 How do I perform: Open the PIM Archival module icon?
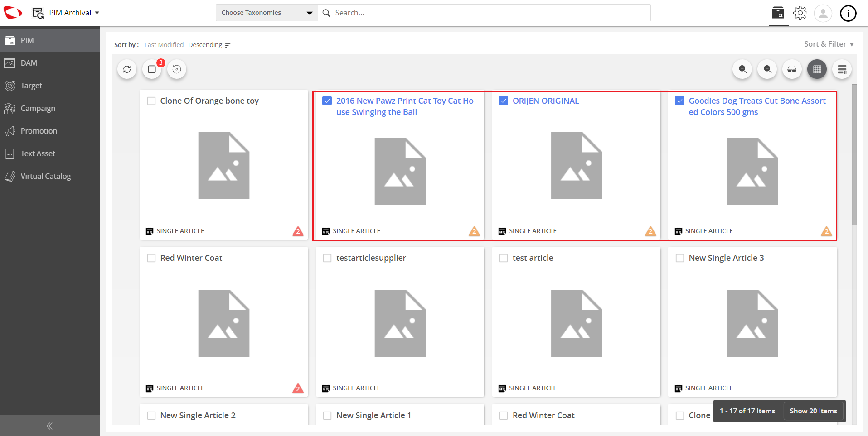38,13
